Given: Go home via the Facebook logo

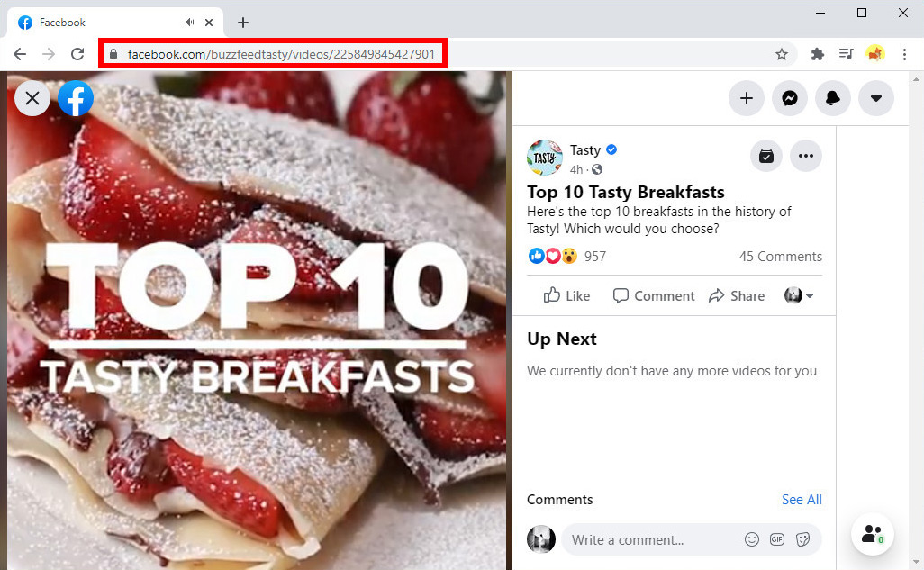Looking at the screenshot, I should tap(76, 98).
